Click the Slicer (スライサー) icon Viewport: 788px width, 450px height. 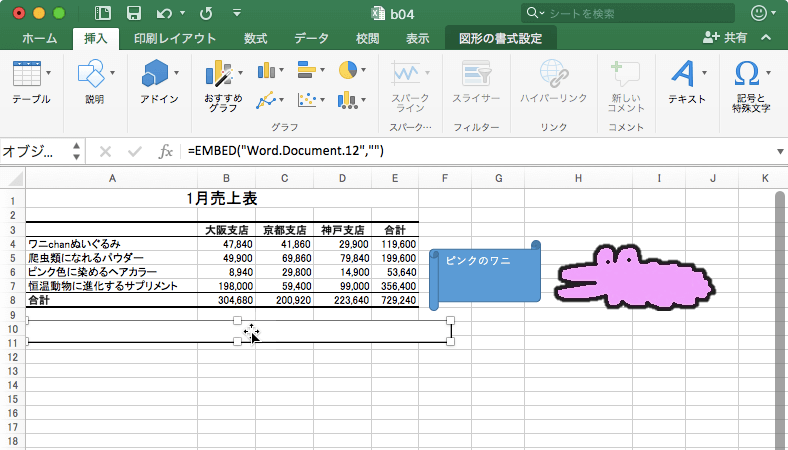[x=476, y=74]
